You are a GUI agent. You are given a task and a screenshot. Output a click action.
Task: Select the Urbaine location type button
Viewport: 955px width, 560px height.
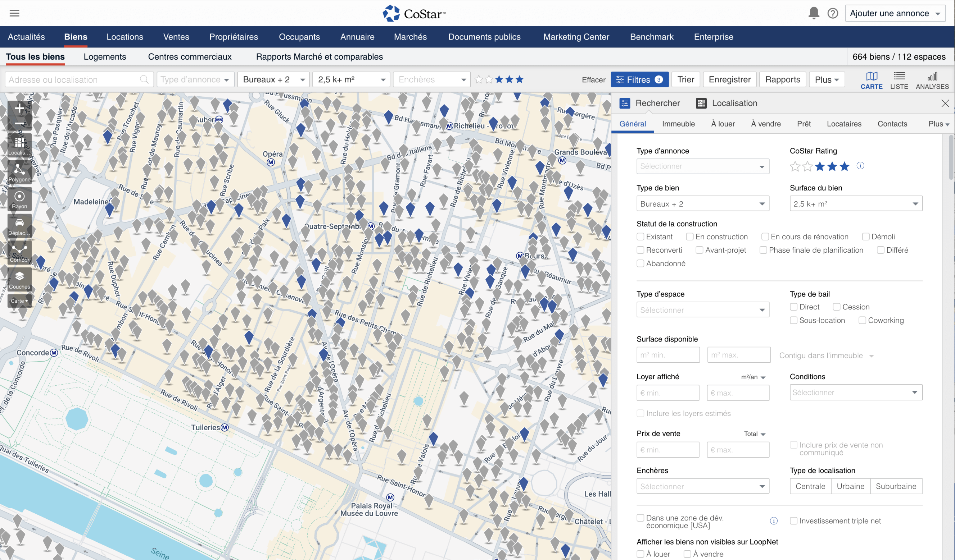click(x=850, y=486)
